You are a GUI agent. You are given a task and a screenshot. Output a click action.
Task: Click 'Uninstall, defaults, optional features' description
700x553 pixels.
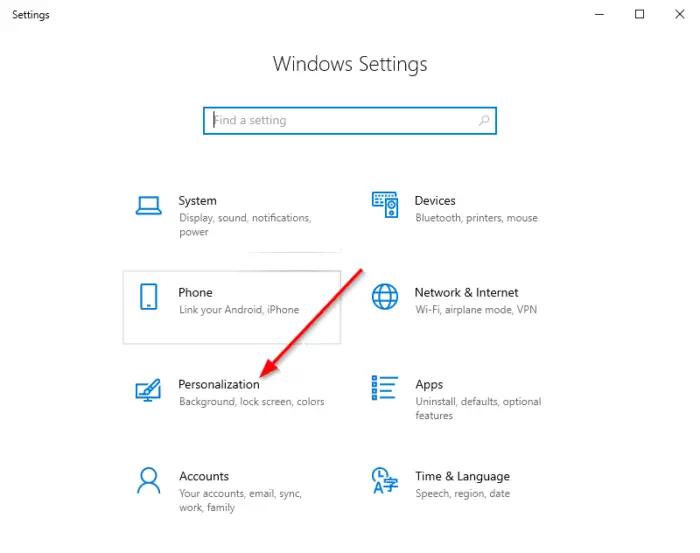click(x=478, y=408)
